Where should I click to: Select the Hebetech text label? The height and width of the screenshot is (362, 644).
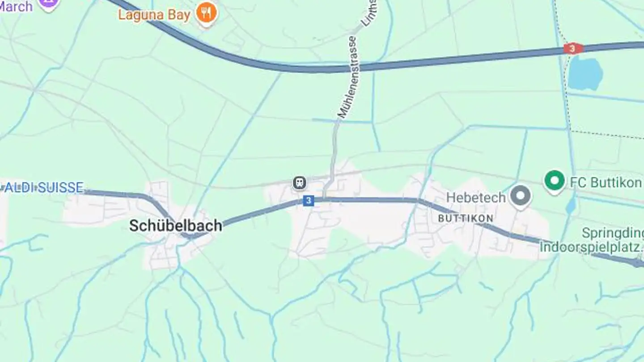click(x=476, y=197)
